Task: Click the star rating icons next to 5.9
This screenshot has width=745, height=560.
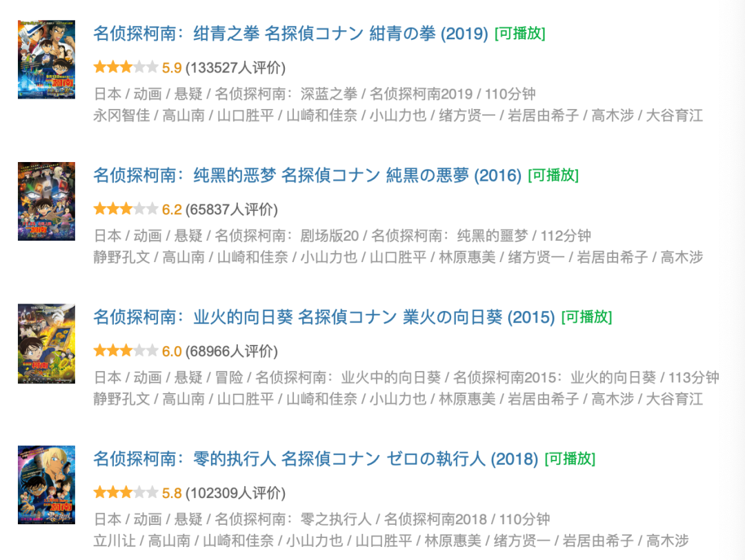Action: (126, 68)
